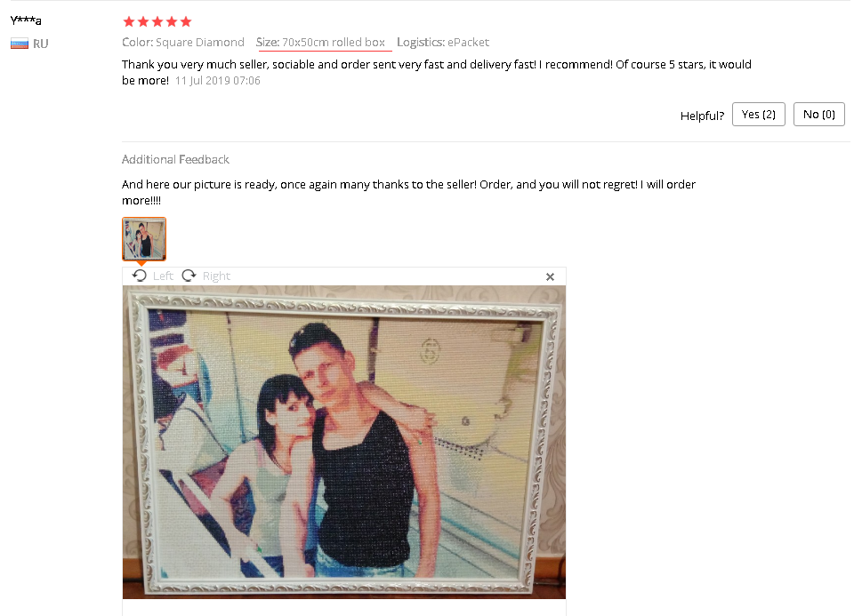This screenshot has width=854, height=616.
Task: Click the 'Logistics: ePacket' label
Action: 443,43
